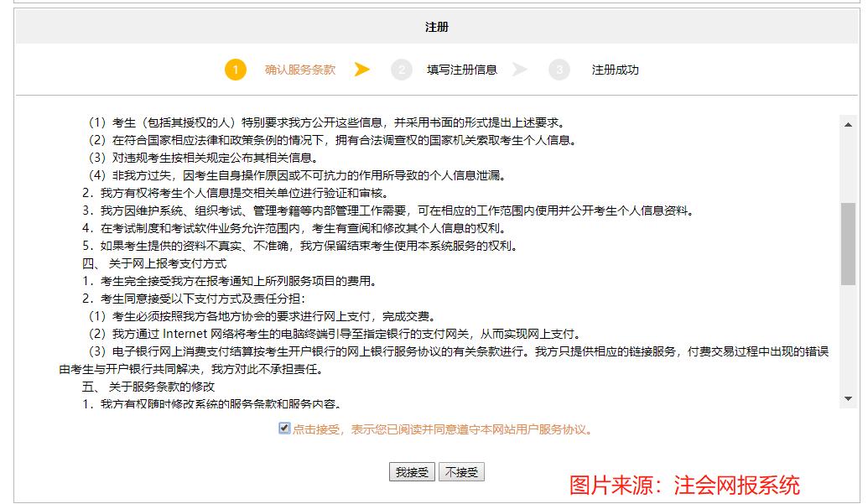The height and width of the screenshot is (504, 868).
Task: Click the 我接受 accept button
Action: [x=411, y=471]
